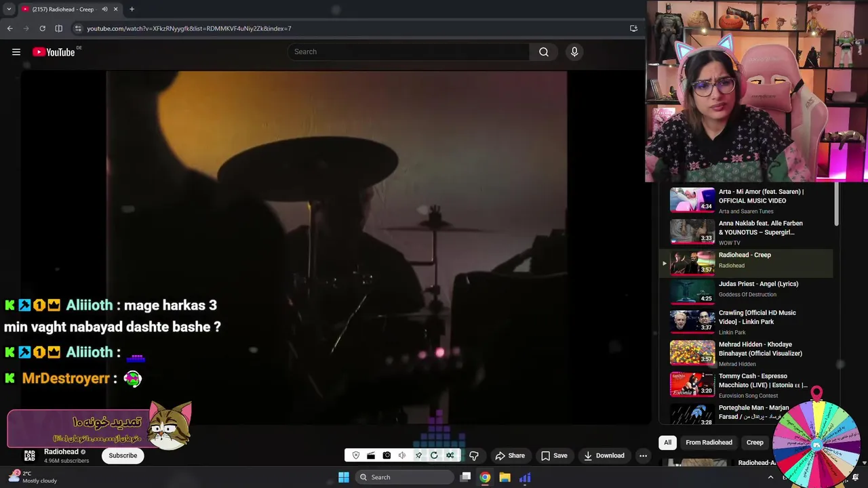
Task: Go to the YouTube home logo
Action: click(x=54, y=52)
